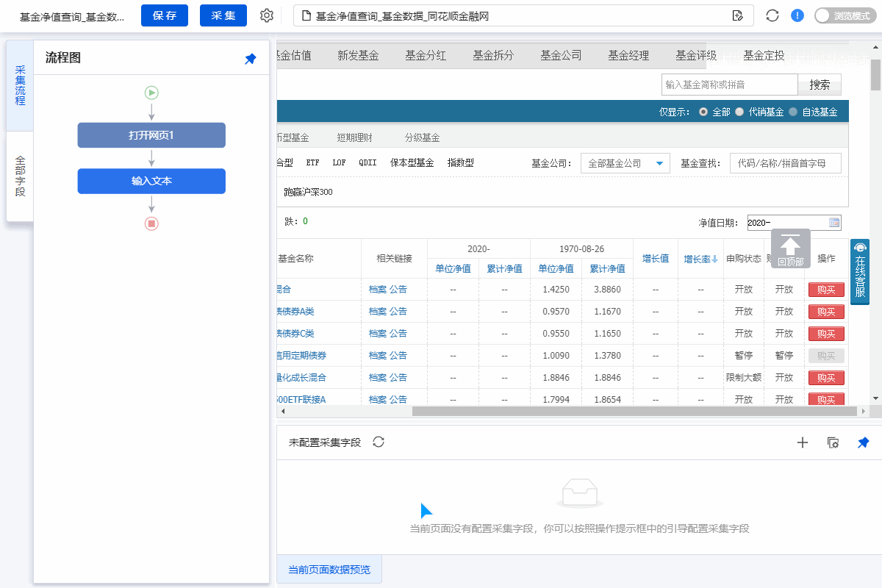Screen dimensions: 882x588
Task: Click the 保存 button
Action: 165,15
